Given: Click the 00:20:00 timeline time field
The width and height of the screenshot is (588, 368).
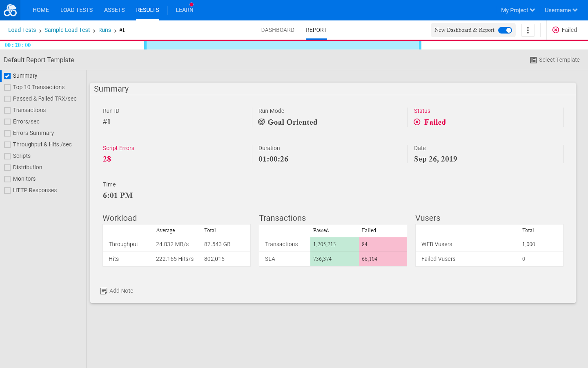Looking at the screenshot, I should pos(18,45).
